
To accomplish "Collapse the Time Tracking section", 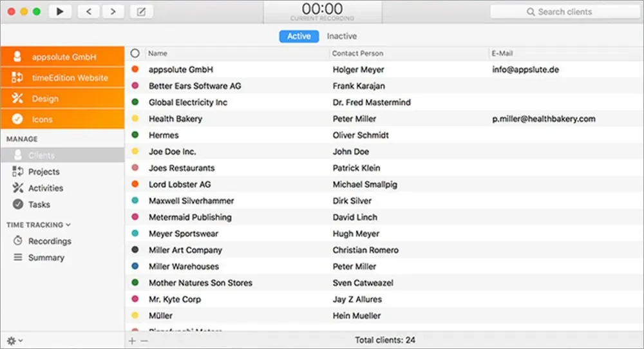I will [x=68, y=225].
